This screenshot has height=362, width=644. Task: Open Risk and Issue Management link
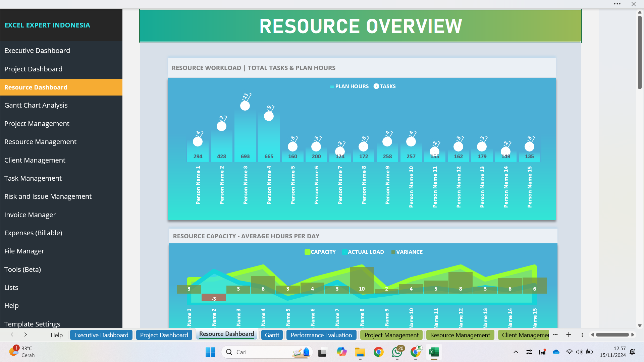(48, 196)
